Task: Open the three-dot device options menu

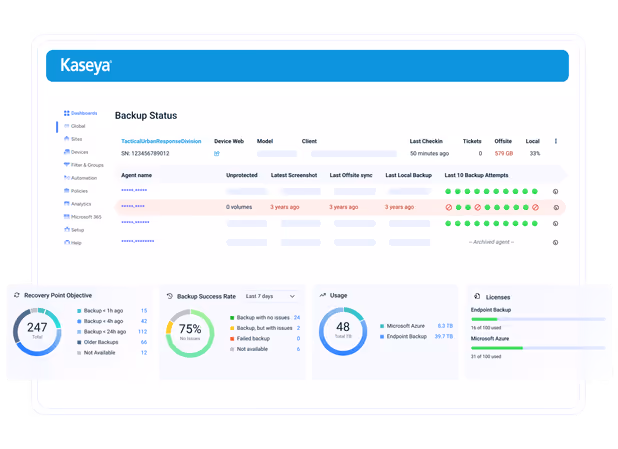Action: coord(556,141)
